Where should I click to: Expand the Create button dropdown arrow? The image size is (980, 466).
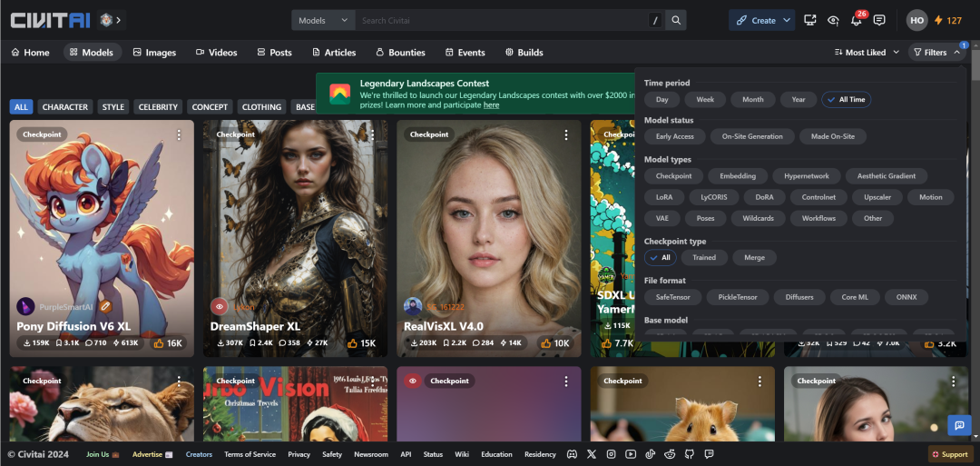(787, 20)
